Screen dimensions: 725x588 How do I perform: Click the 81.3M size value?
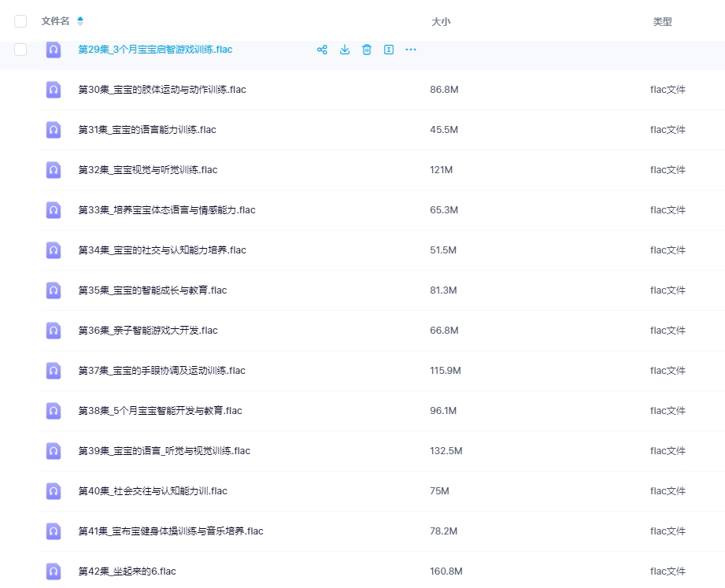[x=443, y=290]
